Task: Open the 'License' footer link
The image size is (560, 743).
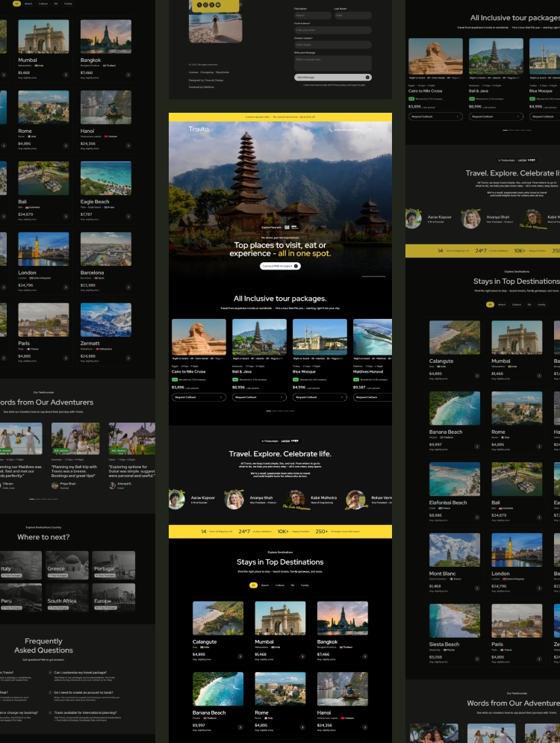Action: 193,72
